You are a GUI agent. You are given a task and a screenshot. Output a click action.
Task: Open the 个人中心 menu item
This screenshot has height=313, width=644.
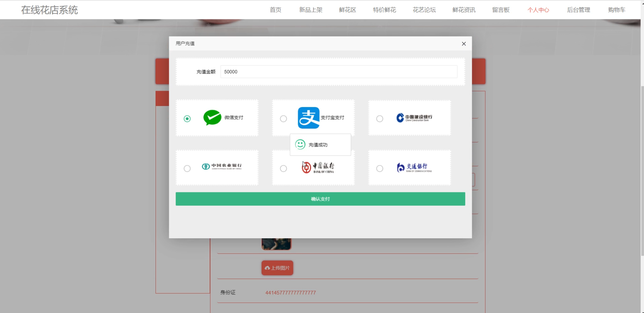538,10
